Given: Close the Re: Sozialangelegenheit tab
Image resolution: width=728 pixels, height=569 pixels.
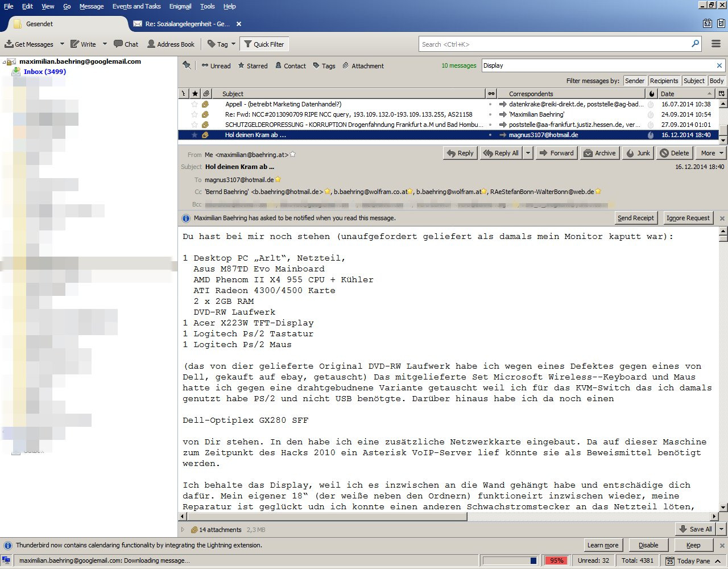Looking at the screenshot, I should 239,24.
